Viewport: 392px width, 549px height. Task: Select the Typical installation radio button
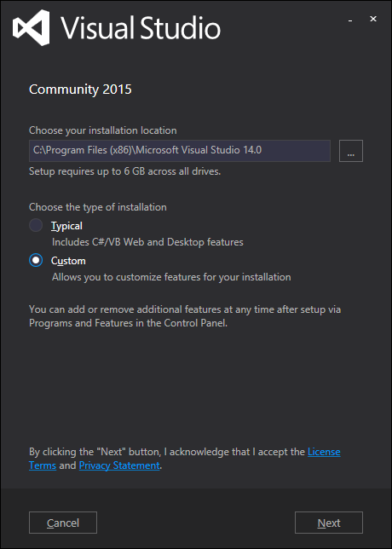click(36, 225)
